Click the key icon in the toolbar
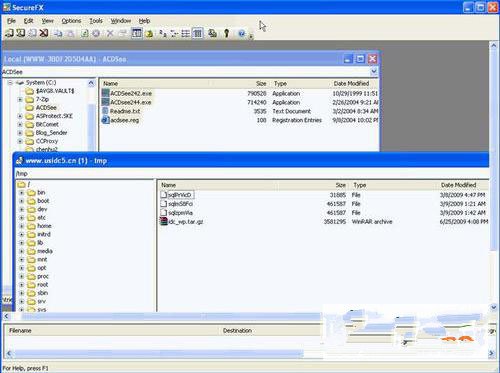The image size is (500, 373). coord(227,33)
